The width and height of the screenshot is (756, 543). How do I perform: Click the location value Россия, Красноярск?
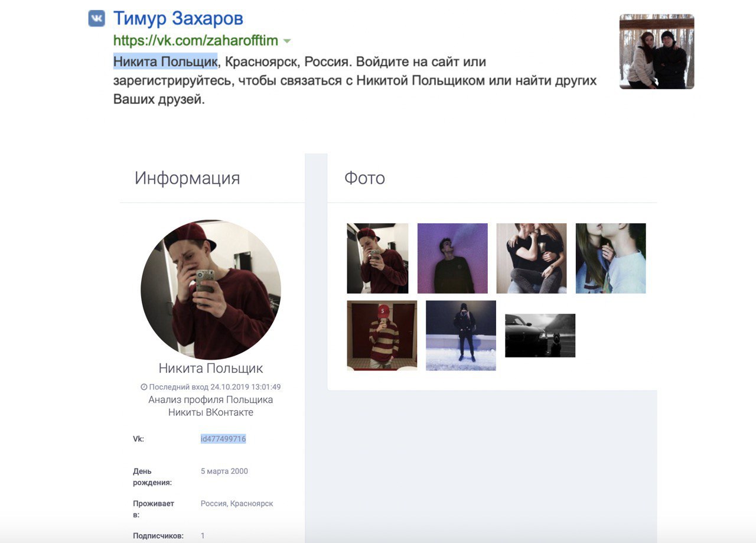[237, 504]
